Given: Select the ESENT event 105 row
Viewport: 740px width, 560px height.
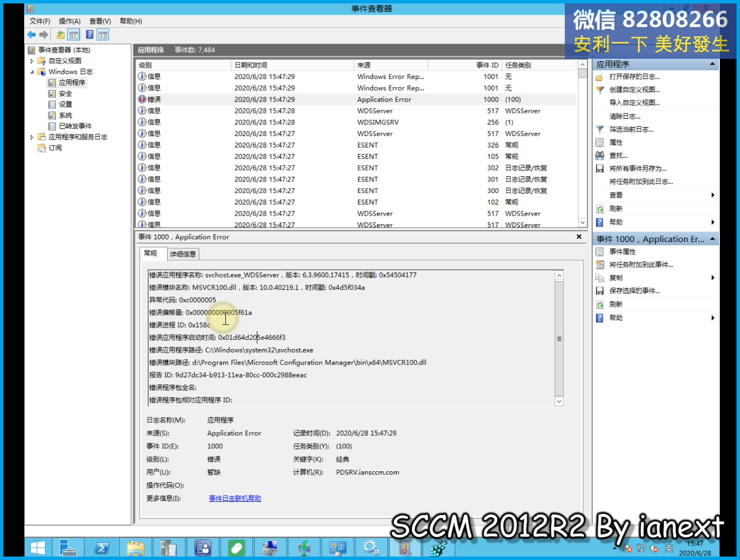Looking at the screenshot, I should pos(356,157).
